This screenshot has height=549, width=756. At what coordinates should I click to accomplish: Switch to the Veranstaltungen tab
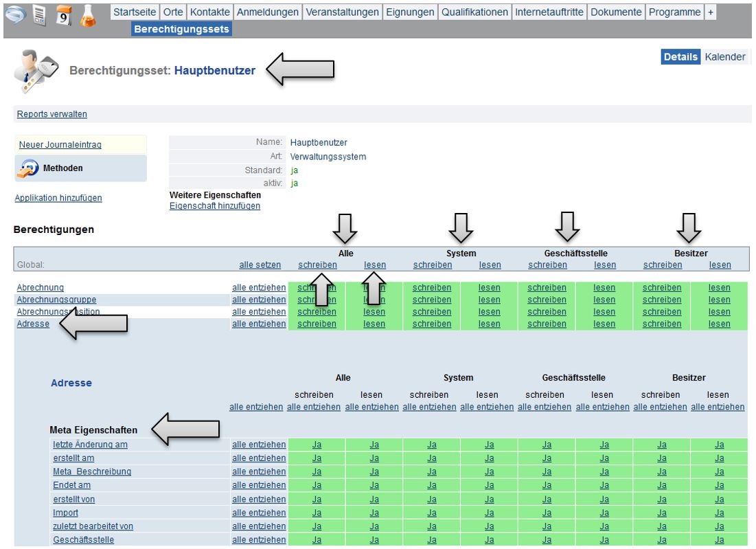341,12
